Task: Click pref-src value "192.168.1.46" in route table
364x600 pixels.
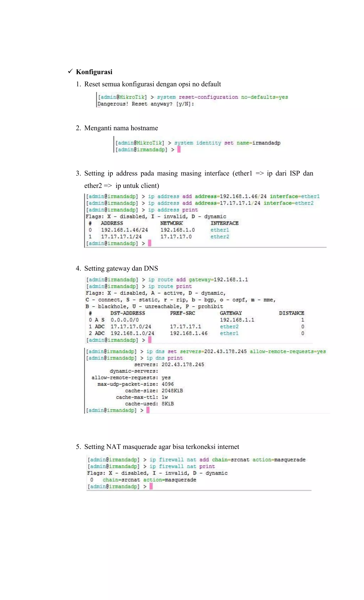Action: click(x=189, y=333)
